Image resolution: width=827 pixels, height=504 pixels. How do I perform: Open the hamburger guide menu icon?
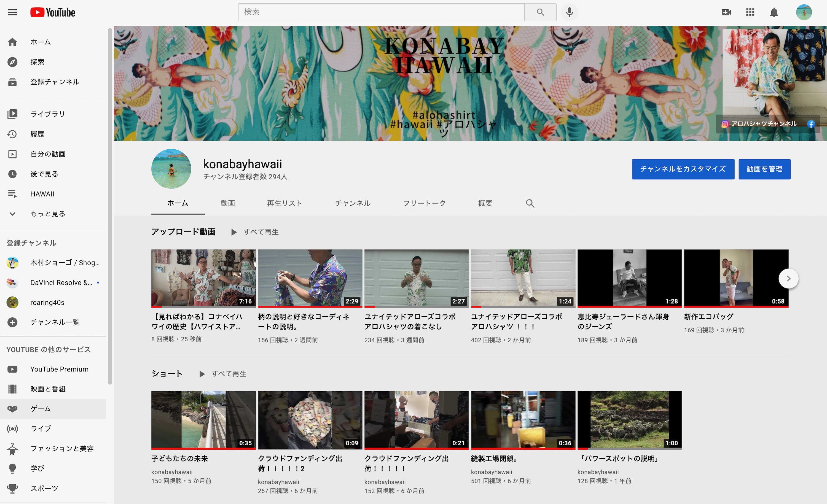pos(12,12)
